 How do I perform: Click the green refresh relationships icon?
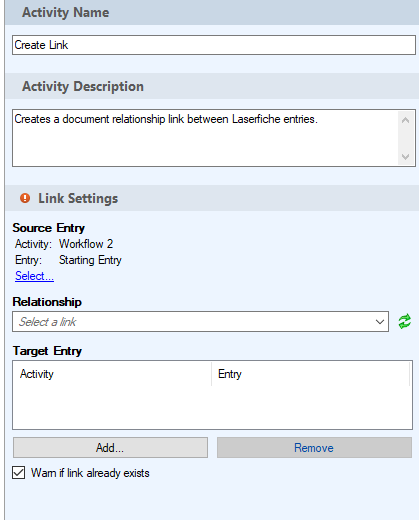point(405,322)
